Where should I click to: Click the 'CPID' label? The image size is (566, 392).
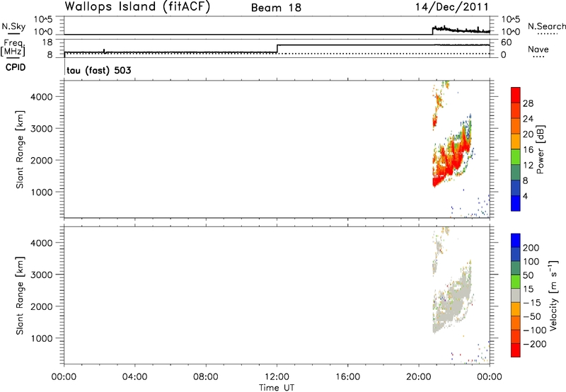16,67
